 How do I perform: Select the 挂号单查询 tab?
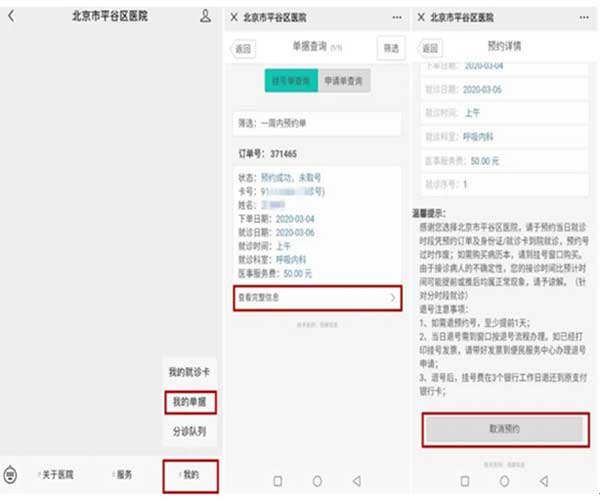(x=291, y=81)
